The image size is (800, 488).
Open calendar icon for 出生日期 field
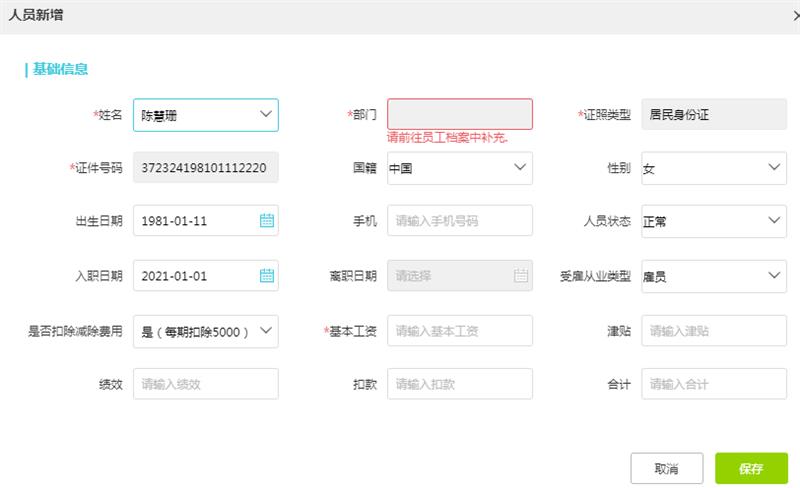(266, 221)
